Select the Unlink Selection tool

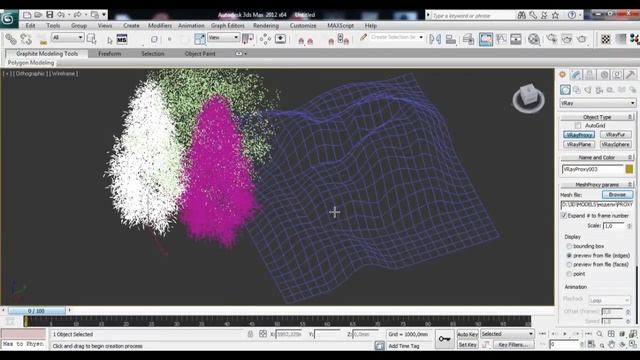pos(26,39)
